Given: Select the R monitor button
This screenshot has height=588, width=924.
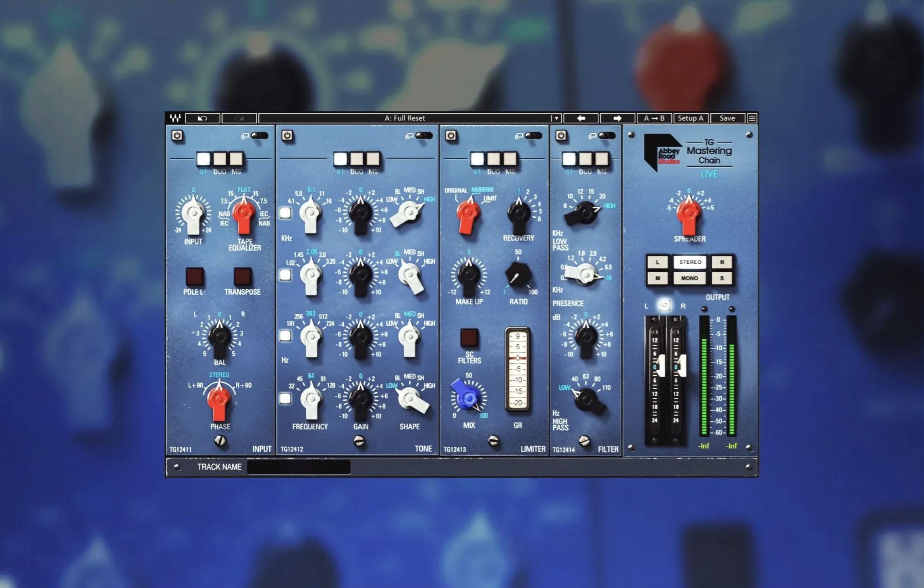Looking at the screenshot, I should [x=722, y=262].
